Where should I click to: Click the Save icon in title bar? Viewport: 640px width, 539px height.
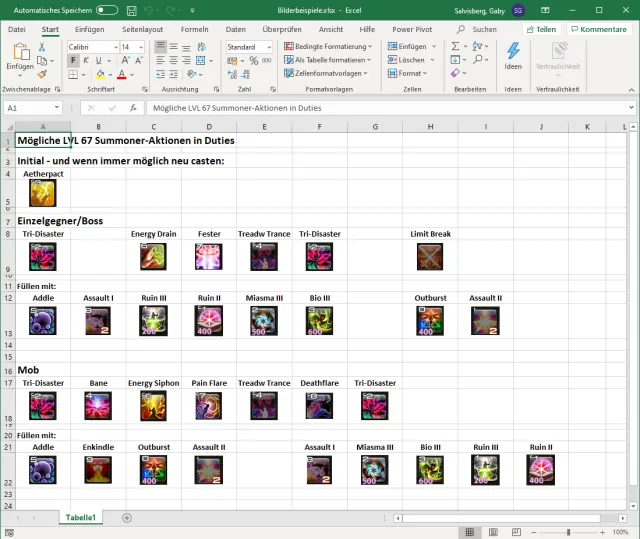133,10
